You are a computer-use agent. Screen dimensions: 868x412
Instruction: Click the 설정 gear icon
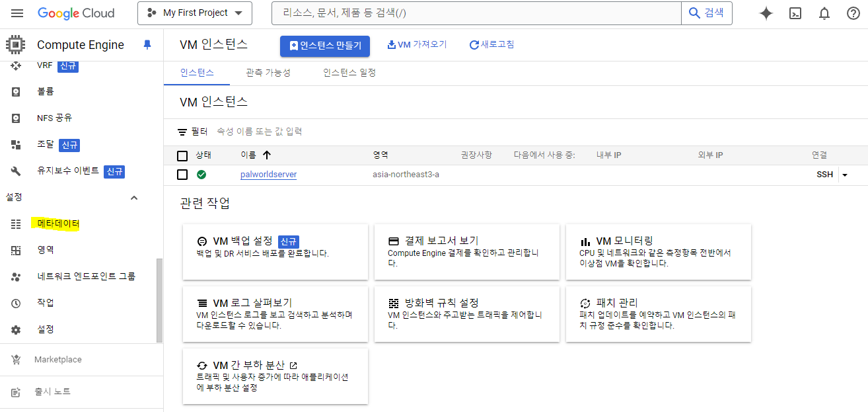coord(17,329)
